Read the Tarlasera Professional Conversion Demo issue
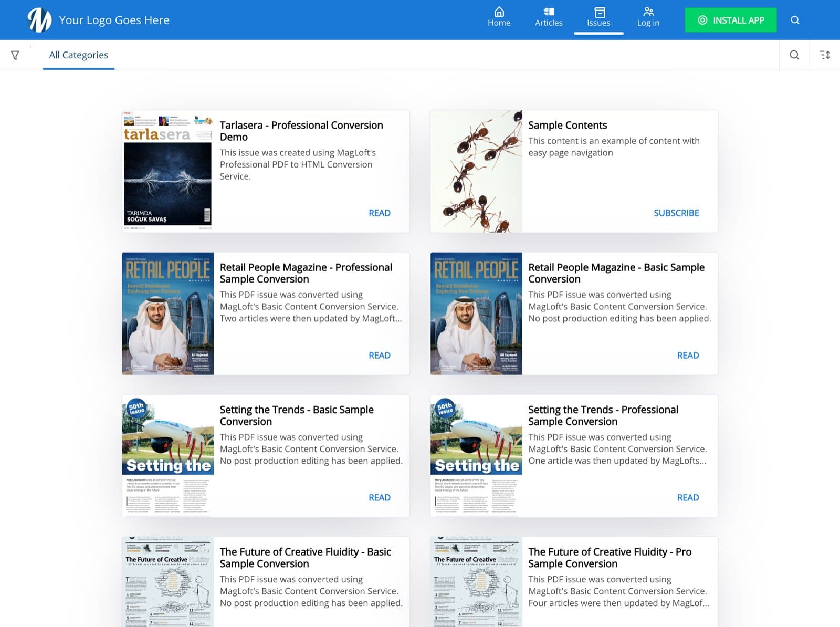840x627 pixels. (x=380, y=213)
